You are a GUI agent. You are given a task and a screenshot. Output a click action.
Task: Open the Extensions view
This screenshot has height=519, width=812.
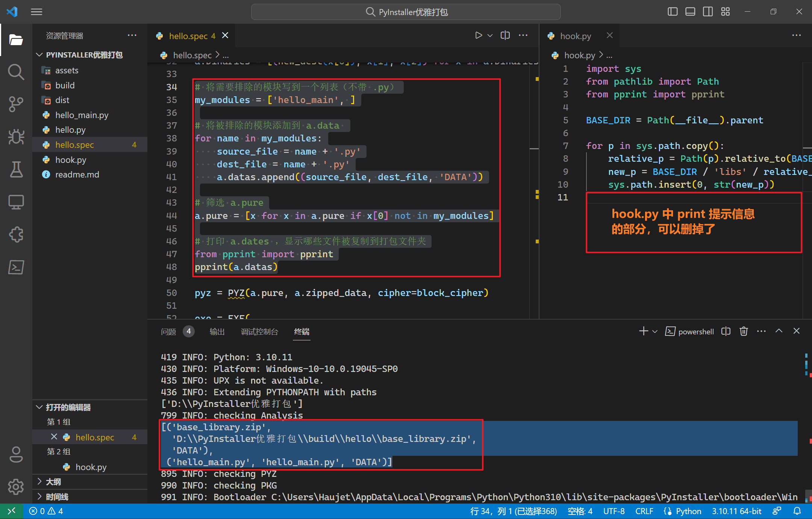[x=16, y=235]
